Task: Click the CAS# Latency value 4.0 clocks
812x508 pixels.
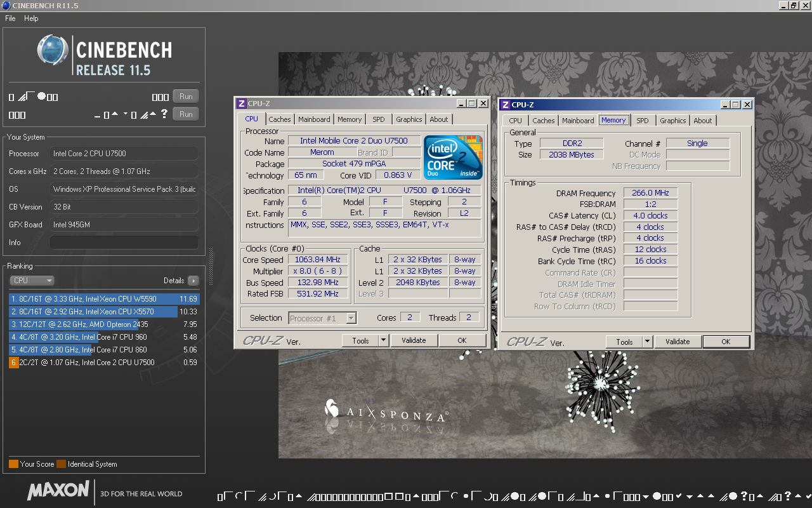Action: pos(651,216)
